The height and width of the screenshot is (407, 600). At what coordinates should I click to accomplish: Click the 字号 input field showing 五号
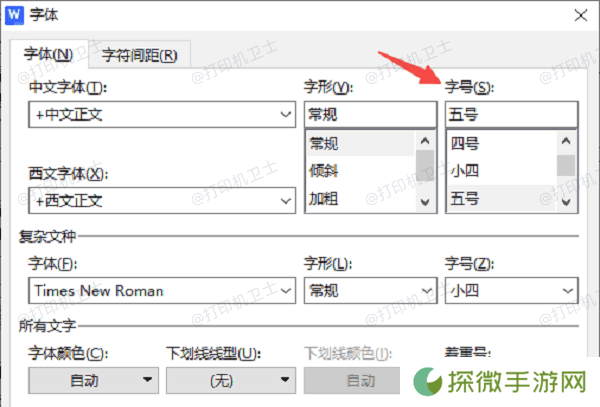[512, 114]
